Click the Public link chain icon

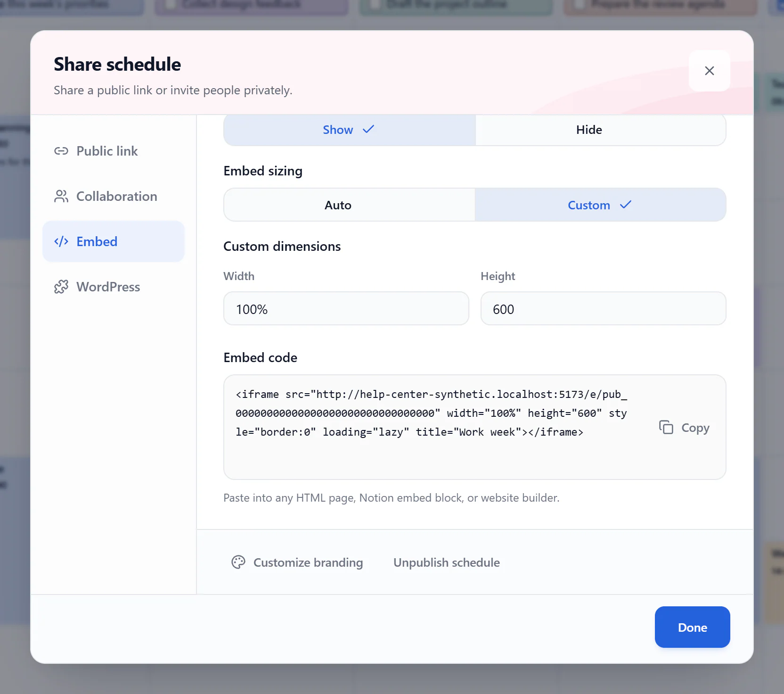coord(61,151)
